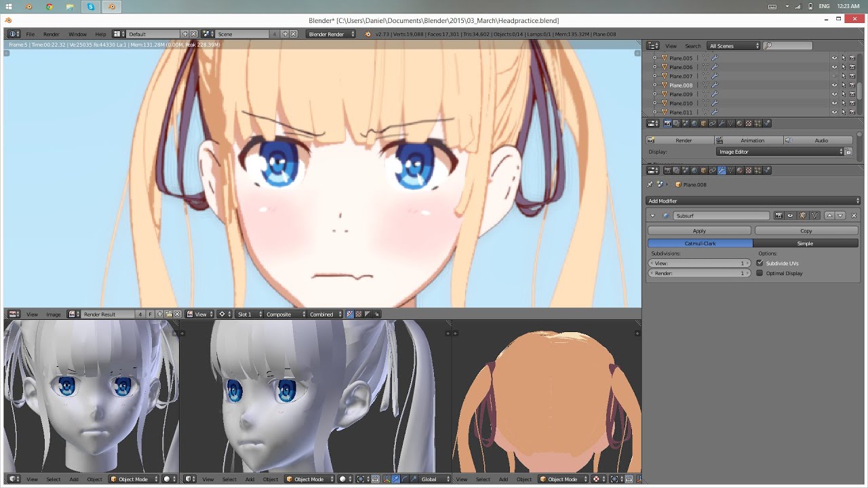Viewport: 868px width, 488px height.
Task: Toggle selectability cursor of Plane.009
Action: [x=844, y=94]
